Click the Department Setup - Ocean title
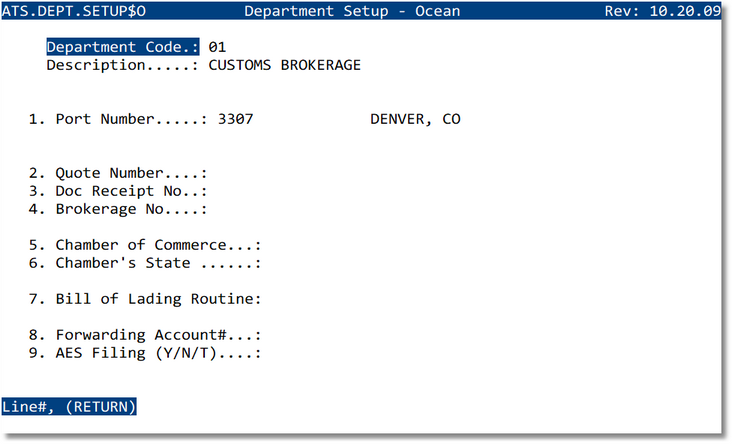Image resolution: width=732 pixels, height=444 pixels. pos(352,11)
